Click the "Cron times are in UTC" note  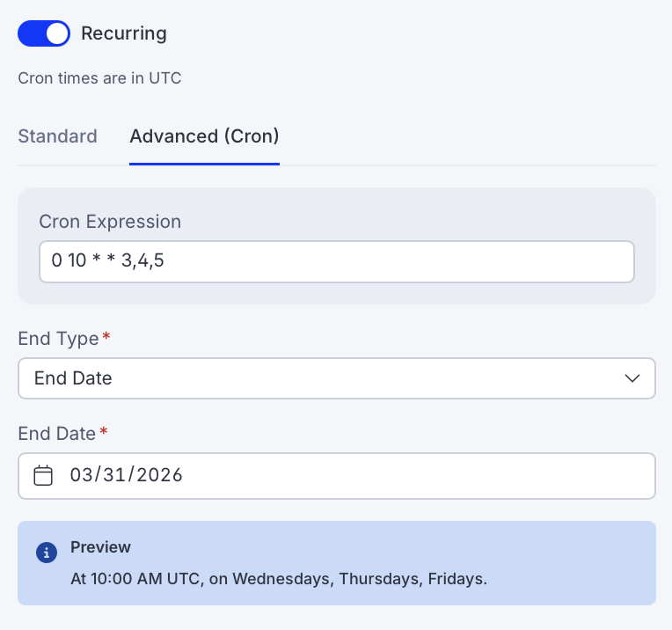point(99,78)
